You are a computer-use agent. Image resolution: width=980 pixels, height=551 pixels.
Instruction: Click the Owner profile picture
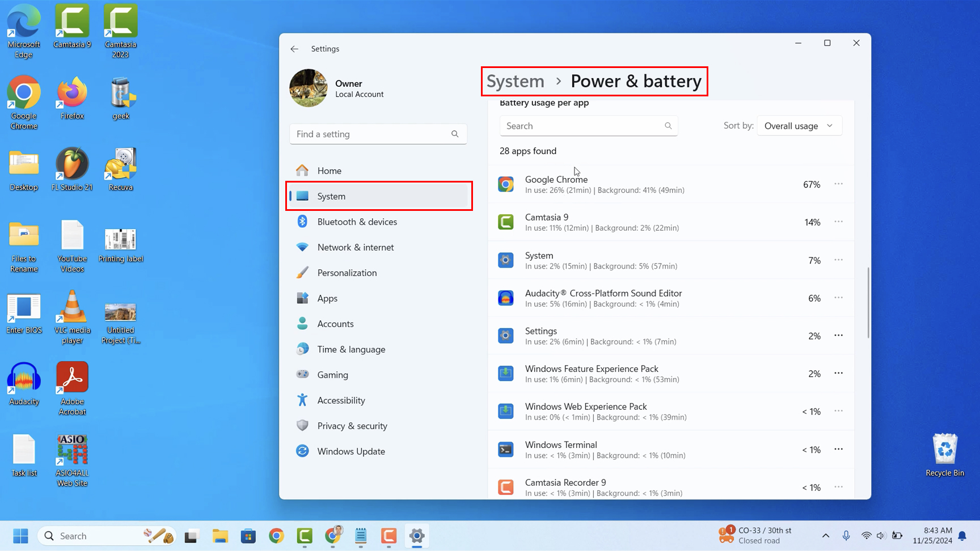(x=309, y=88)
